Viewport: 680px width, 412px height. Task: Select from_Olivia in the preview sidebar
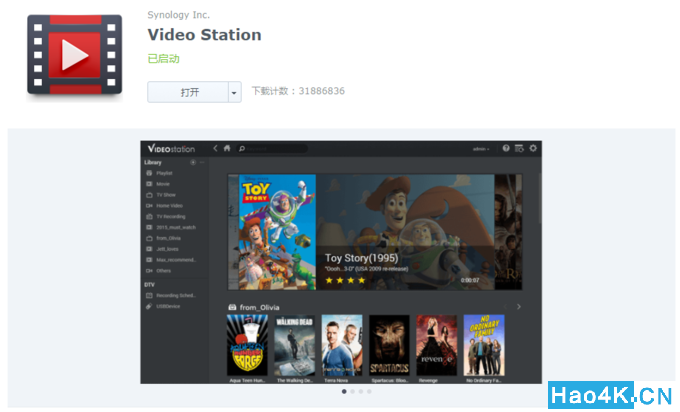[x=168, y=238]
